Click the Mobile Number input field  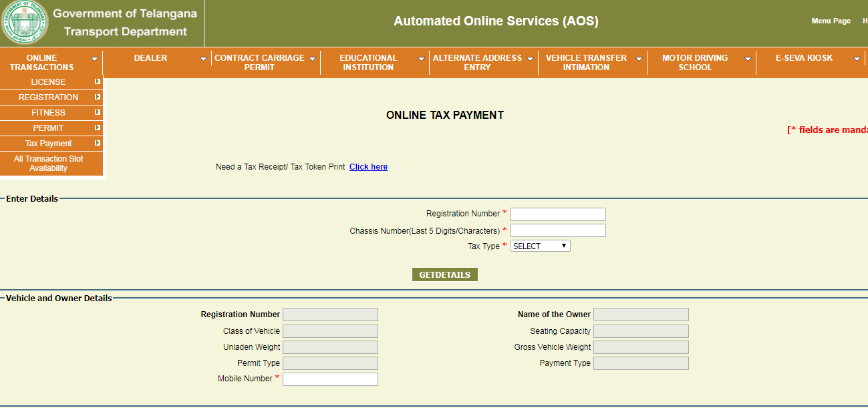point(330,379)
